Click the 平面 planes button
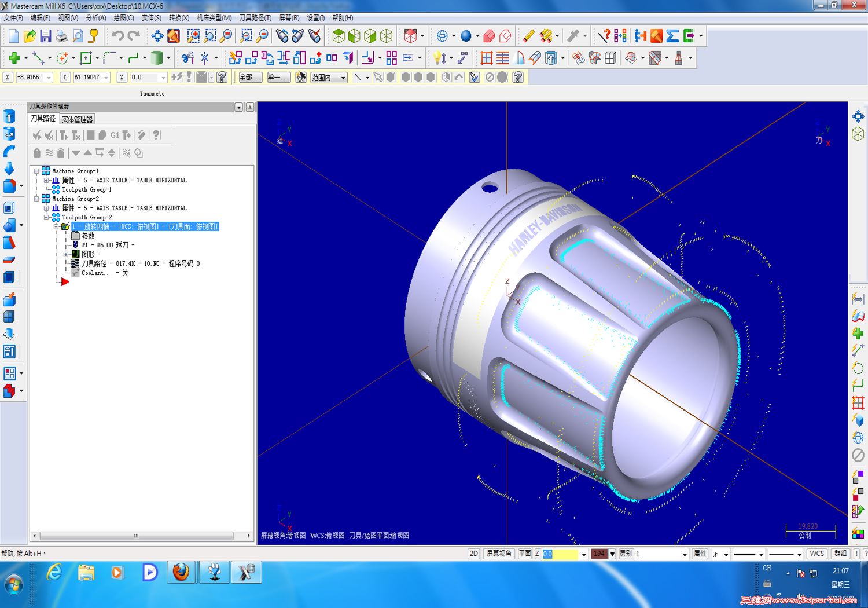 (524, 554)
